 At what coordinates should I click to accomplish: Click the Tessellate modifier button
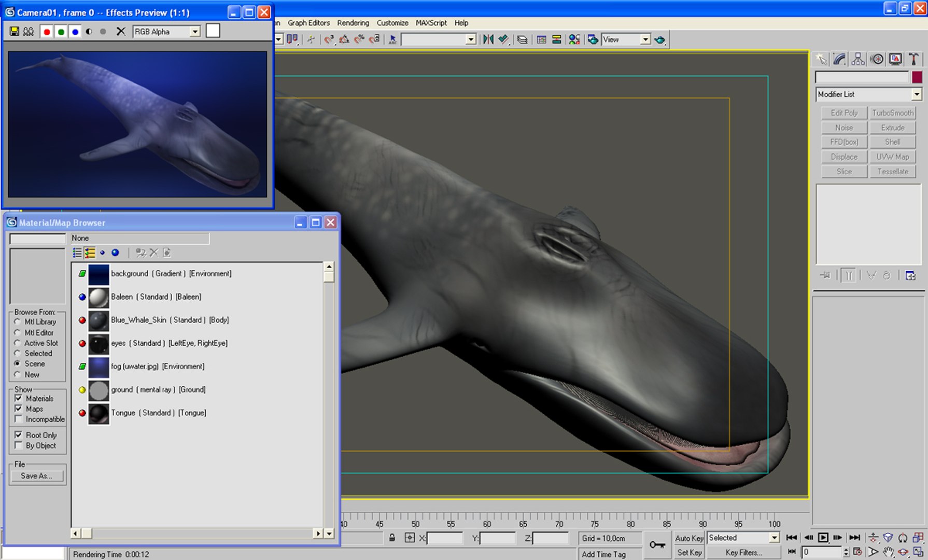coord(893,172)
